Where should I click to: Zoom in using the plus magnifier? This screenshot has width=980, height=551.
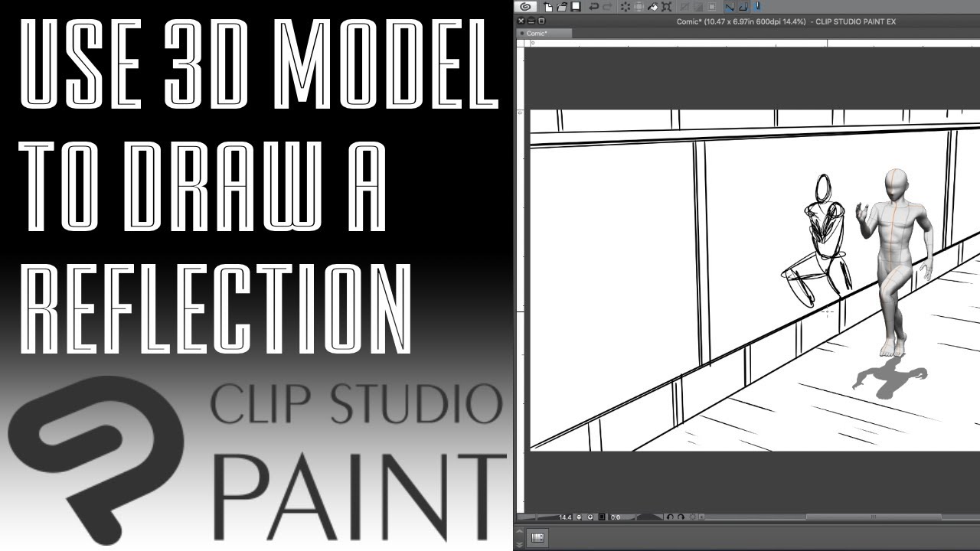pos(590,517)
